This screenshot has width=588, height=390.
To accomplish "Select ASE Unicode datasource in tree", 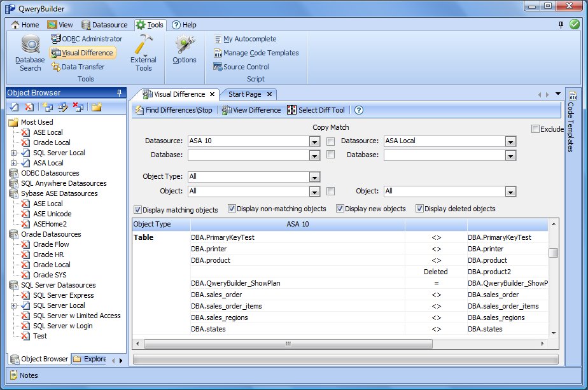I will click(x=52, y=214).
